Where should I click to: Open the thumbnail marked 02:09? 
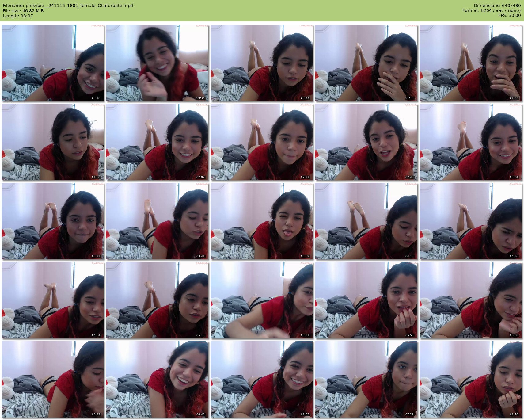tap(157, 142)
